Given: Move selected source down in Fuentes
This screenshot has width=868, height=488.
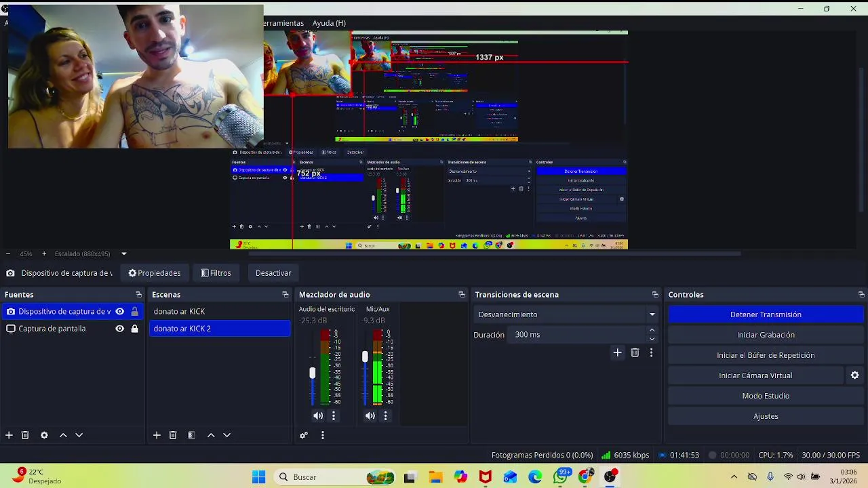Looking at the screenshot, I should click(79, 435).
